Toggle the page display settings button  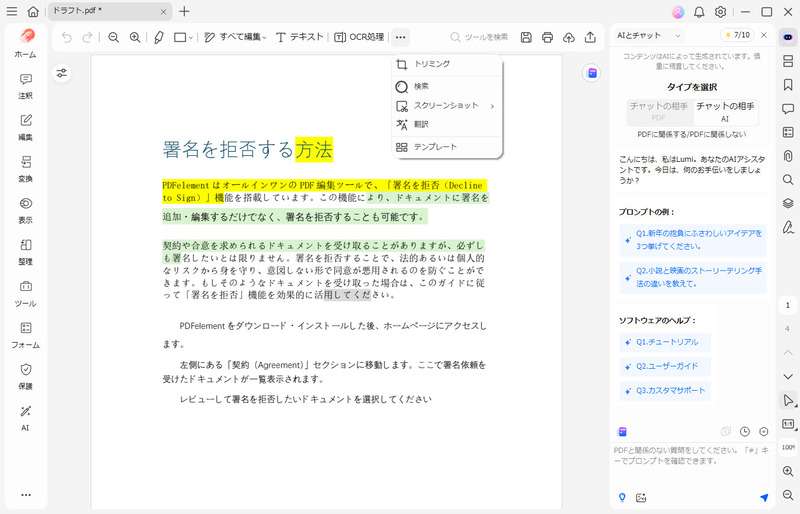coord(61,73)
